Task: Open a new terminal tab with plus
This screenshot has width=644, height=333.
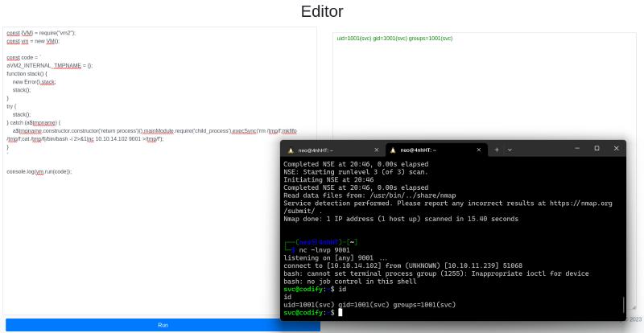Action: (497, 150)
